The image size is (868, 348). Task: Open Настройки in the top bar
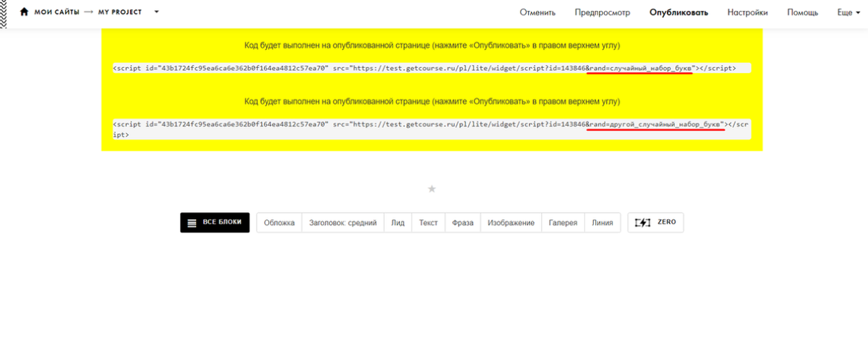click(x=747, y=12)
